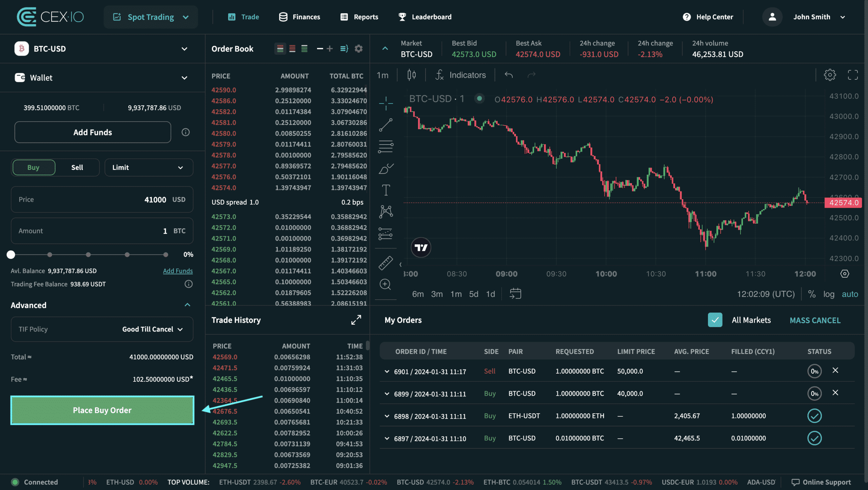
Task: Open the Trade menu
Action: coord(243,17)
